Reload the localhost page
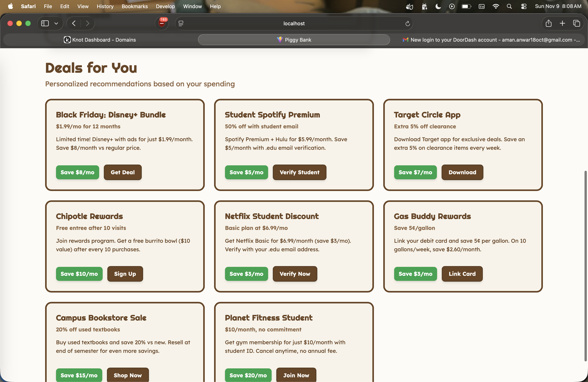The image size is (588, 382). pos(407,24)
